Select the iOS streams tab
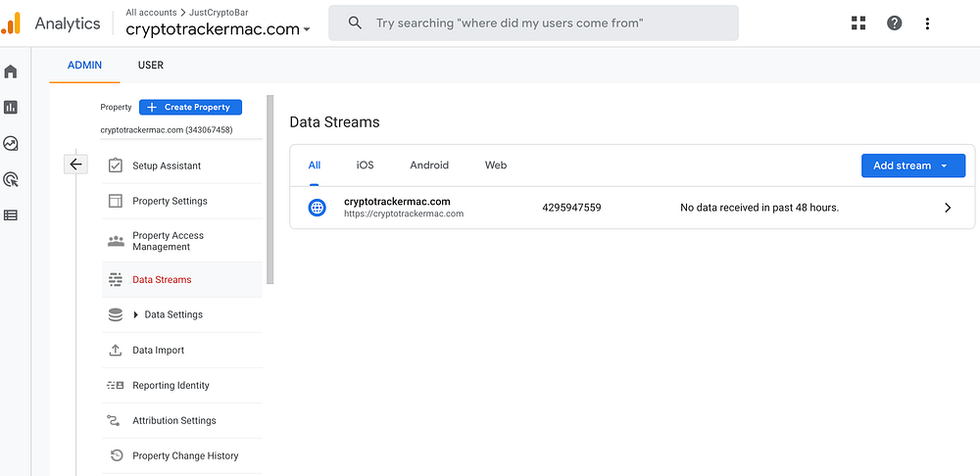The image size is (980, 476). 365,166
